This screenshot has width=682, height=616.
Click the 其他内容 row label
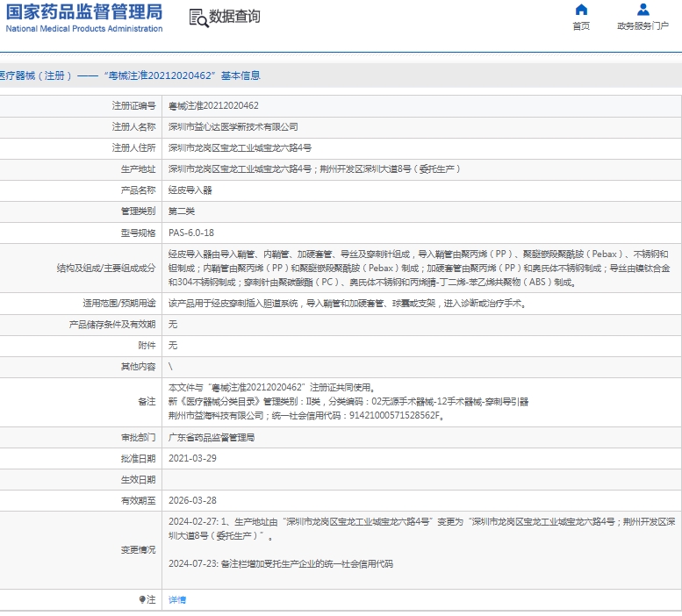point(138,367)
